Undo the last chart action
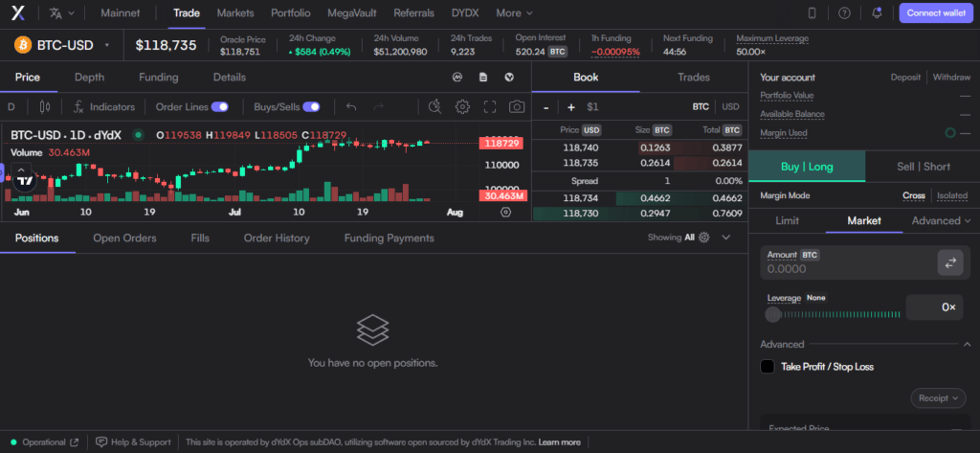 point(351,107)
